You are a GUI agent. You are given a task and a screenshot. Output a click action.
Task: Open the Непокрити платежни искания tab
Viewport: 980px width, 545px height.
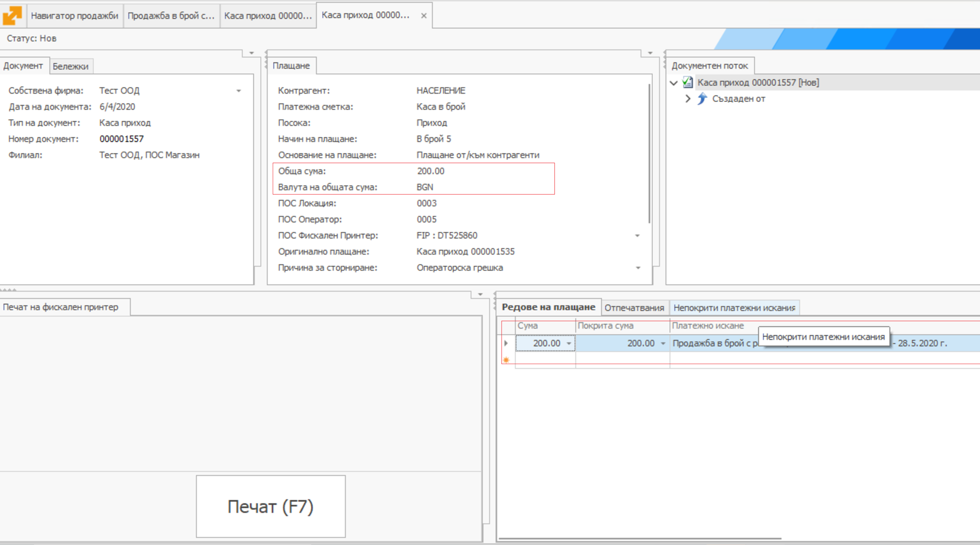tap(734, 308)
